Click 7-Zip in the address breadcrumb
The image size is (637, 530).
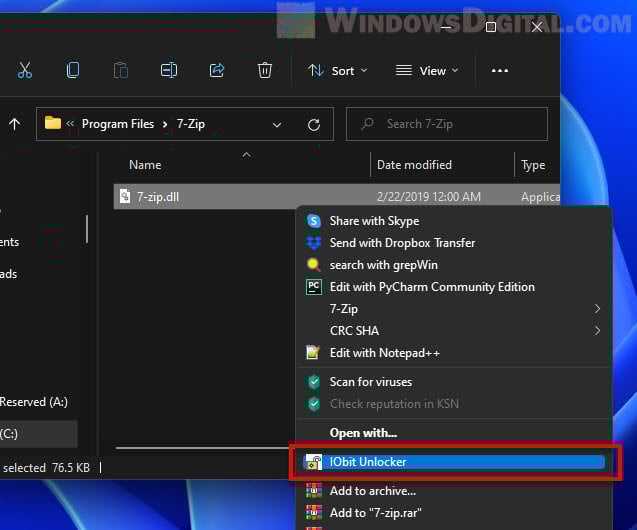coord(191,124)
